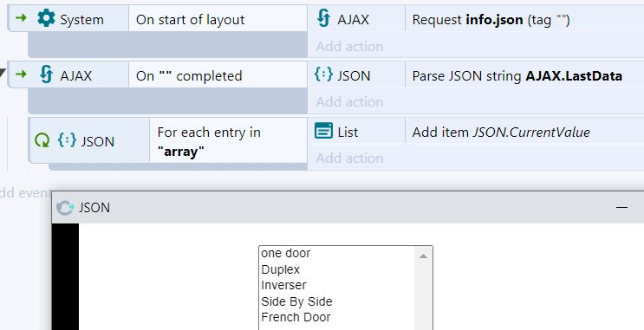Click green arrow of System event
The image size is (644, 330).
click(21, 17)
